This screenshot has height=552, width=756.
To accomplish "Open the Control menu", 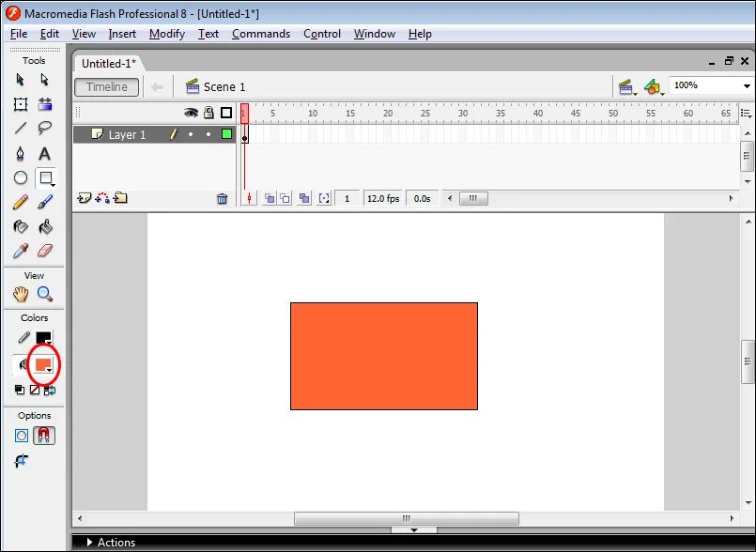I will 322,34.
